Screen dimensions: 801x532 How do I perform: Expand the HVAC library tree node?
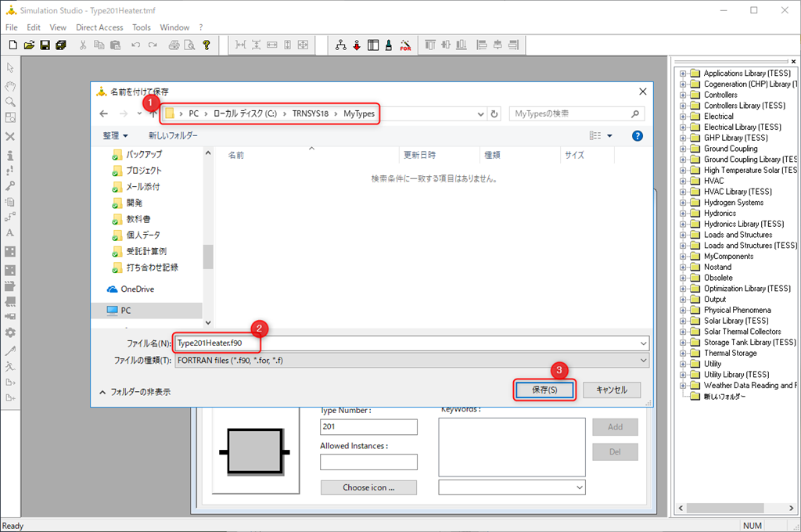pyautogui.click(x=683, y=181)
